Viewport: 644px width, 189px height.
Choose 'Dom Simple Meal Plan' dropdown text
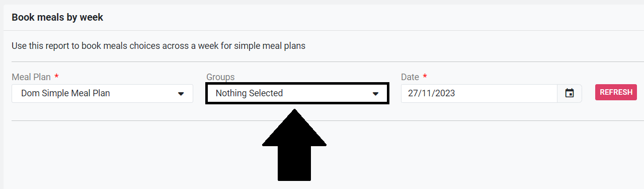click(x=65, y=93)
